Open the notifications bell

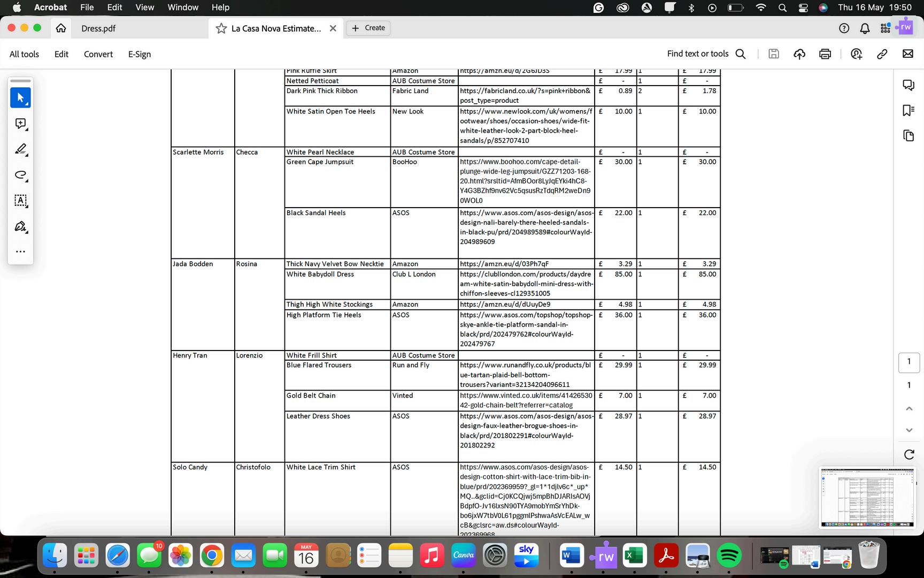pyautogui.click(x=865, y=28)
